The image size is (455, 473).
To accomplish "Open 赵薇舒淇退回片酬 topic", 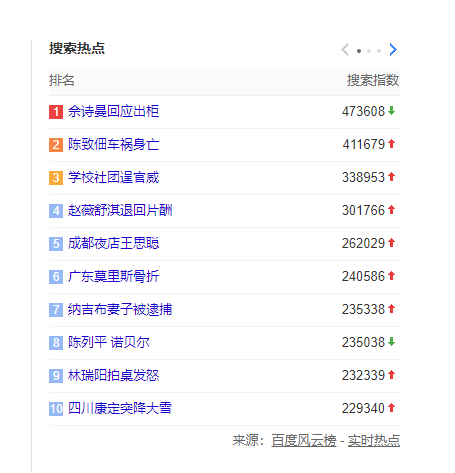I will click(120, 210).
